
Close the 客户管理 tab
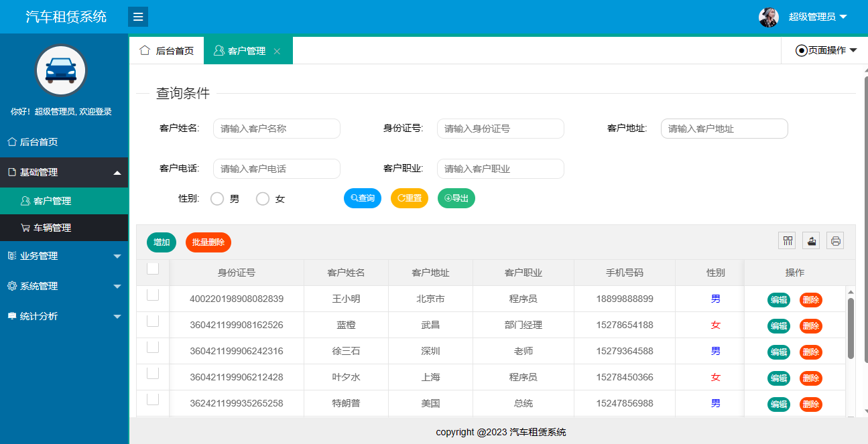pyautogui.click(x=277, y=52)
